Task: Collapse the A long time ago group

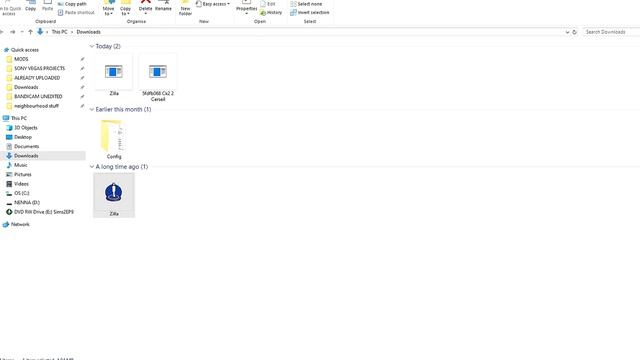Action: click(x=92, y=167)
